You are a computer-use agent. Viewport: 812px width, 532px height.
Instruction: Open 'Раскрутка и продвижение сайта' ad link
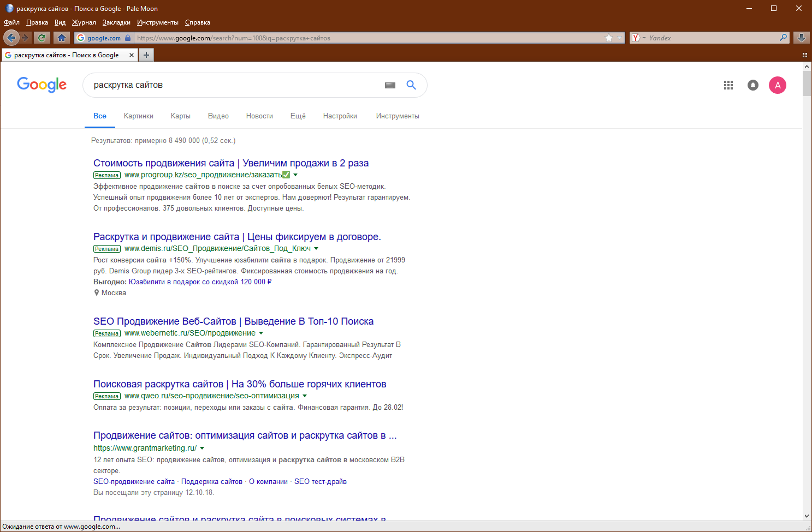click(x=237, y=237)
